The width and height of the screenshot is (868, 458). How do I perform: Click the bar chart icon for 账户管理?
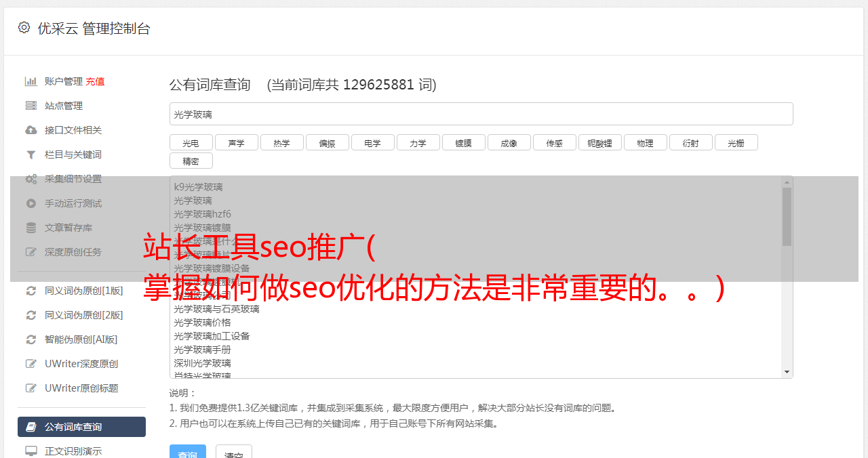[31, 81]
